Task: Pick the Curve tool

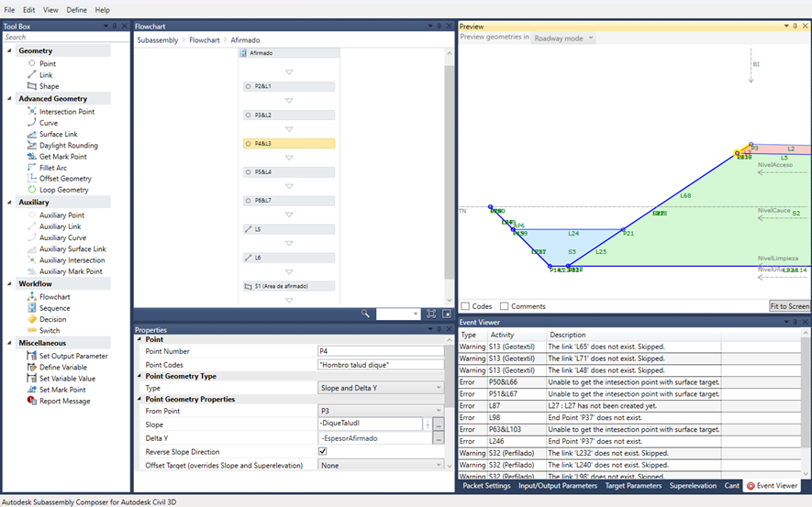Action: (x=48, y=123)
